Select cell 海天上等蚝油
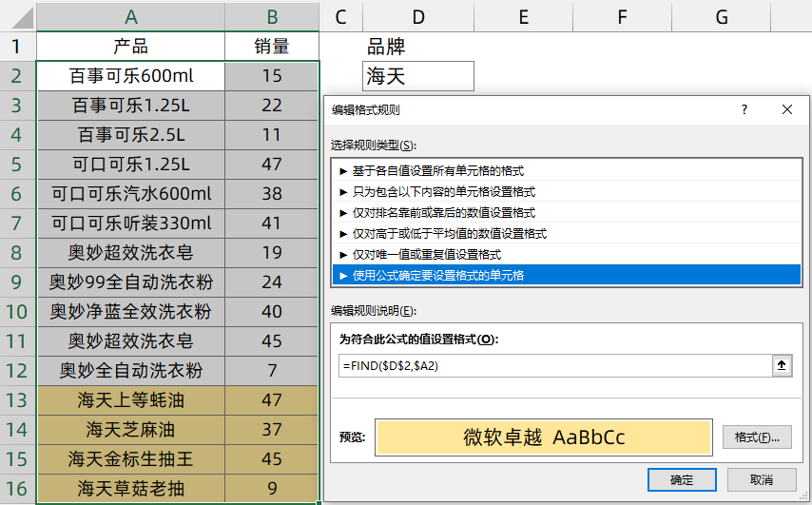 coord(130,400)
